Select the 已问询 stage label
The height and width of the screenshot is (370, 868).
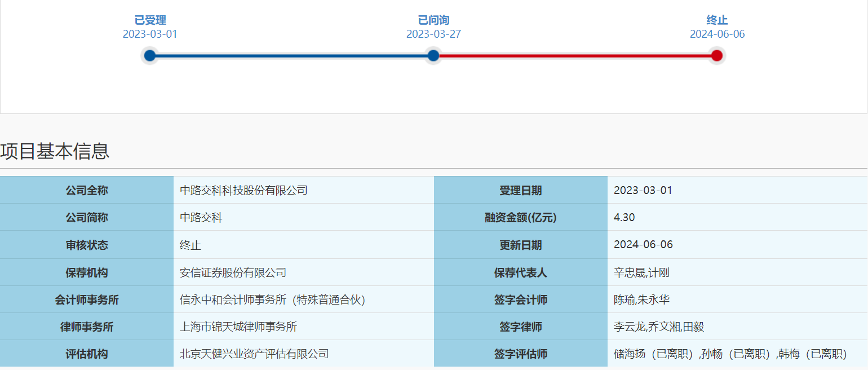[433, 20]
